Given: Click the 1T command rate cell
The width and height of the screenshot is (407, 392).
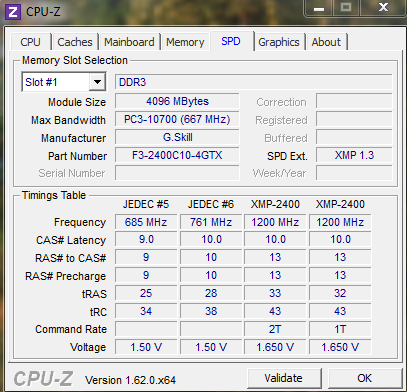Looking at the screenshot, I should (x=340, y=329).
